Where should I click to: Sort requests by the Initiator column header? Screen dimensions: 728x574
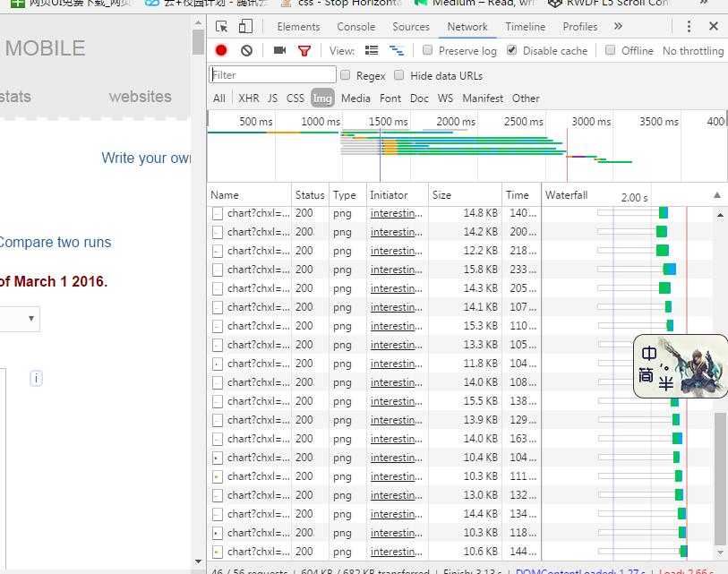[x=397, y=195]
